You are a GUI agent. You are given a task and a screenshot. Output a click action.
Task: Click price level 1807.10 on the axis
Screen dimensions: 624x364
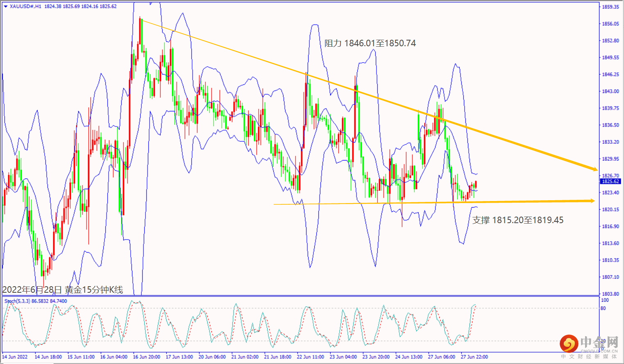coord(610,277)
